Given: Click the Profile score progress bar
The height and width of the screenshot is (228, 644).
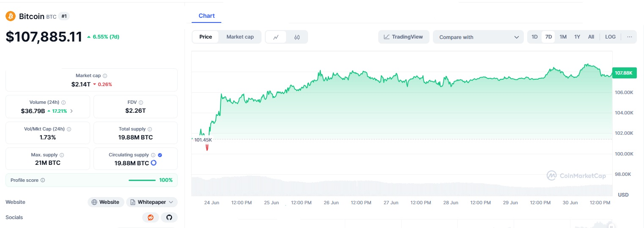Looking at the screenshot, I should (x=142, y=180).
